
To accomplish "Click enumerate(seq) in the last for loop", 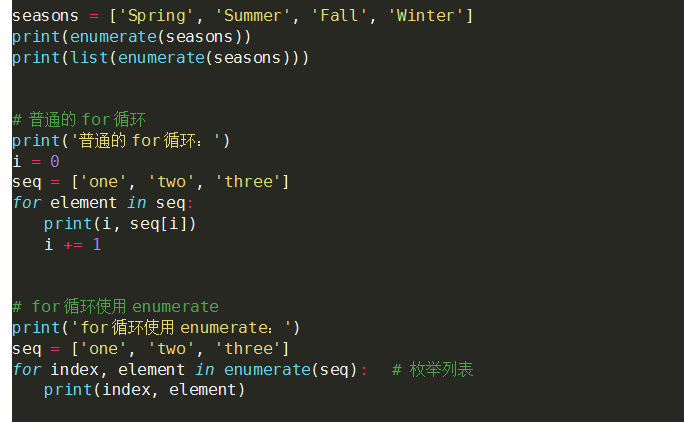I will pyautogui.click(x=290, y=369).
